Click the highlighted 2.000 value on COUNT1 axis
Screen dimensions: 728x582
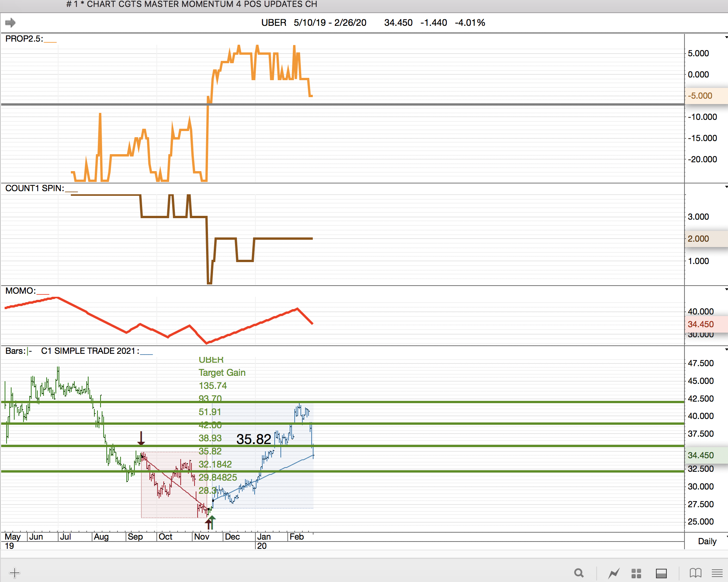tap(698, 239)
